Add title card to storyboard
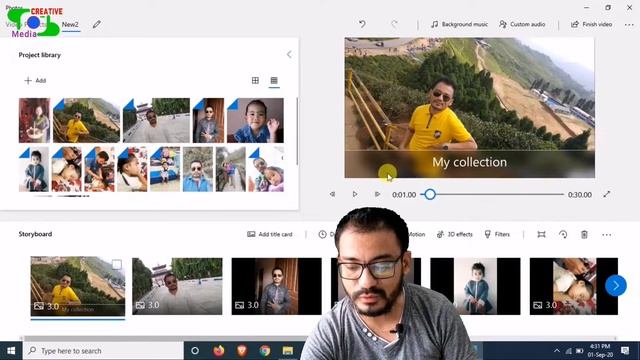This screenshot has width=640, height=360. 270,234
